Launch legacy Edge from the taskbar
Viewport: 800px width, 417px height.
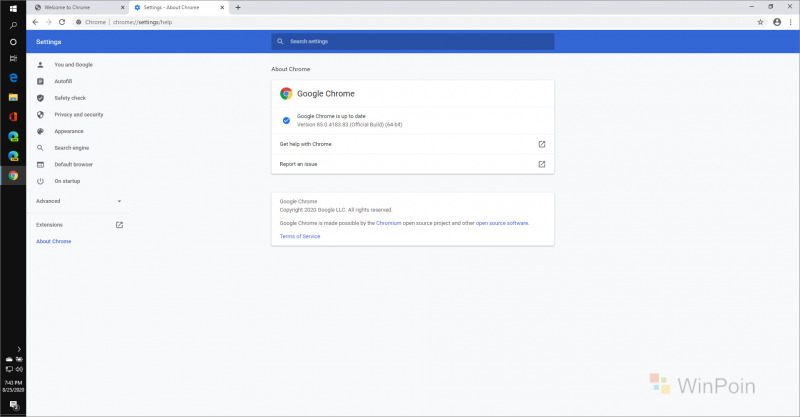[13, 78]
